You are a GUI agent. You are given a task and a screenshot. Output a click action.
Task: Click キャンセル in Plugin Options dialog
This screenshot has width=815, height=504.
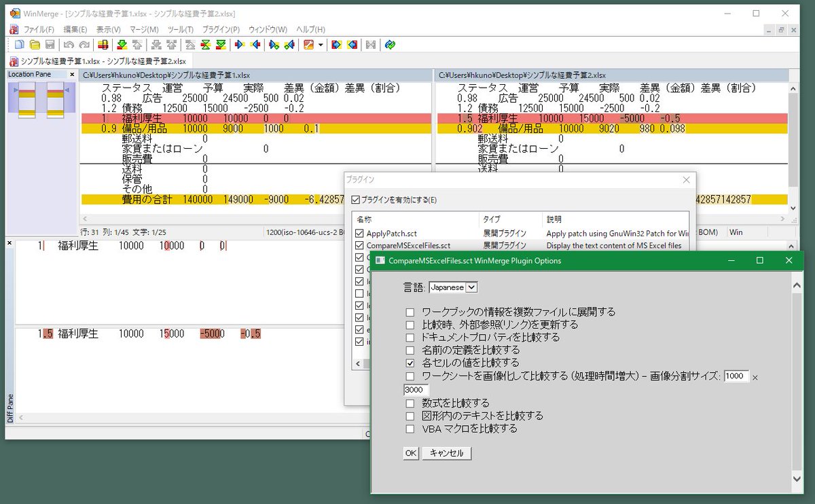coord(446,453)
